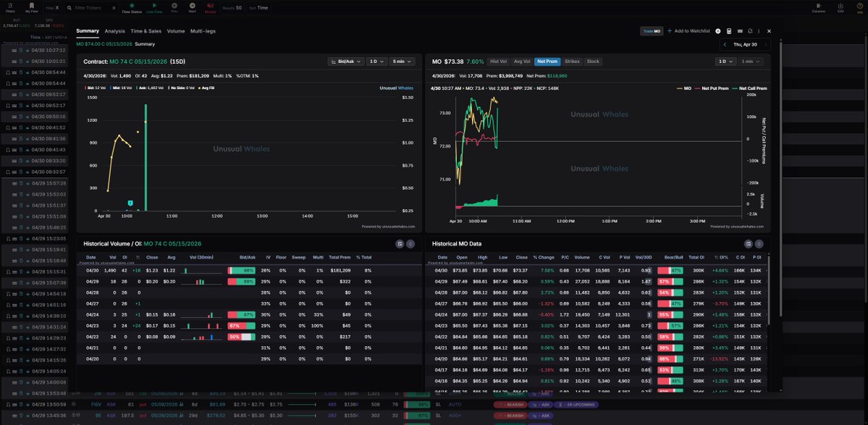The height and width of the screenshot is (425, 868).
Task: Toggle the Strikes chart mode
Action: (572, 62)
